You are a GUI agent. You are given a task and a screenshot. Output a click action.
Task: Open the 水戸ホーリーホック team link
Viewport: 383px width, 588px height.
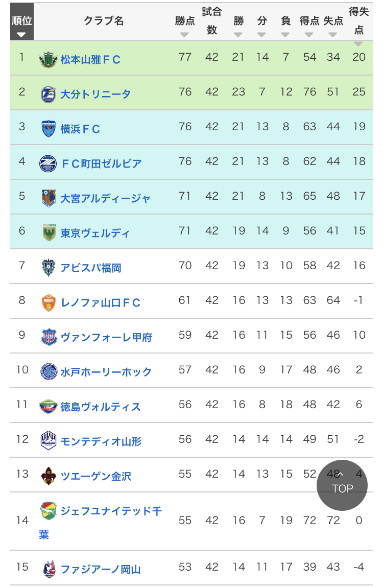coord(106,372)
